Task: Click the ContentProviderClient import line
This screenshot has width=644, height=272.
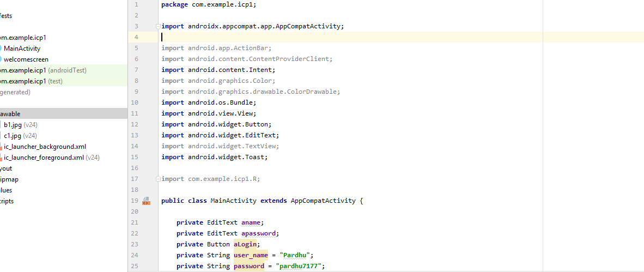Action: coord(247,59)
